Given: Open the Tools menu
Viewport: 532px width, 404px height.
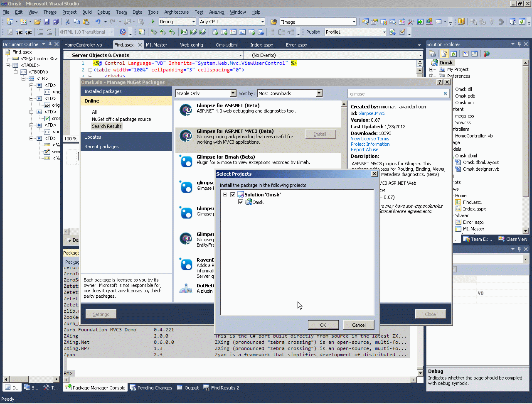Looking at the screenshot, I should 153,12.
